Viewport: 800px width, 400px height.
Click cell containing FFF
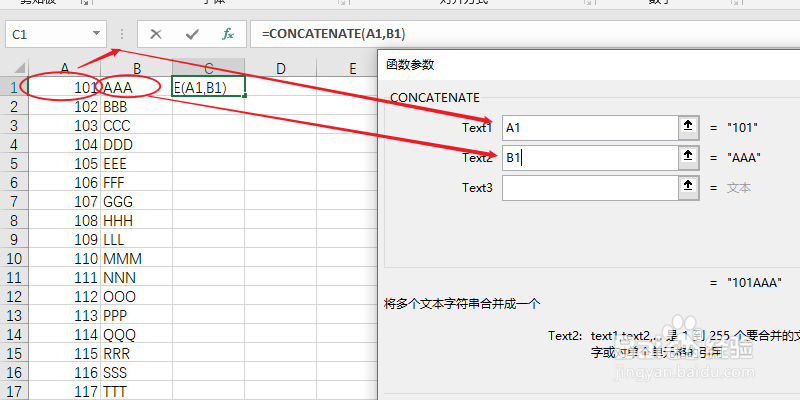(x=137, y=182)
